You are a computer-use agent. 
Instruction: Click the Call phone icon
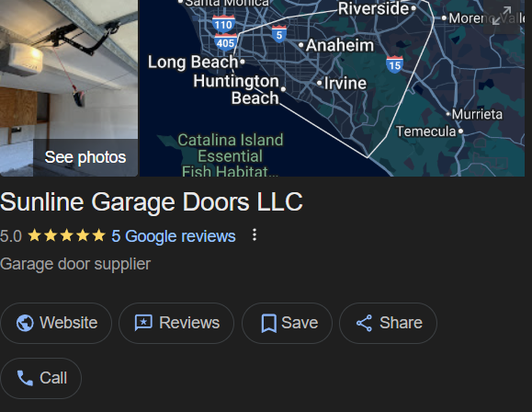(x=25, y=378)
